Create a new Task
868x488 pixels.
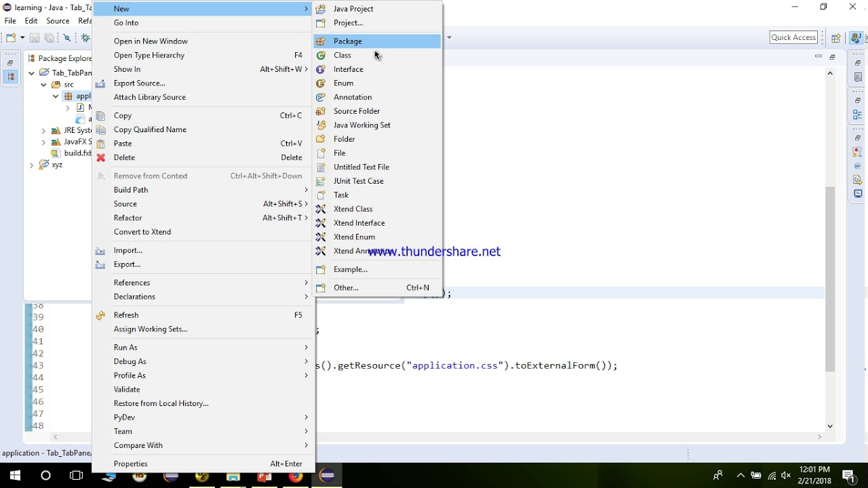pos(377,195)
